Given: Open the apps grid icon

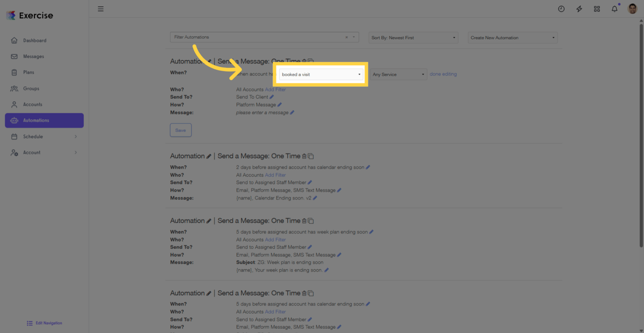Looking at the screenshot, I should pos(597,9).
